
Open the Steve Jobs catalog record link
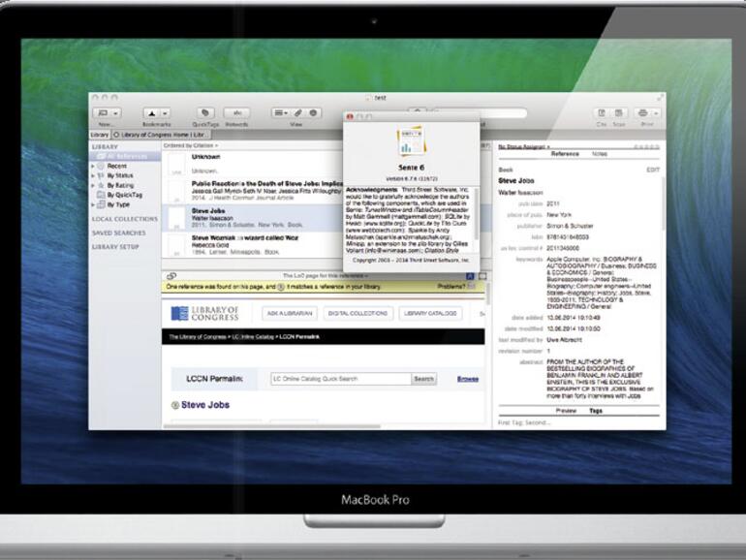[205, 405]
